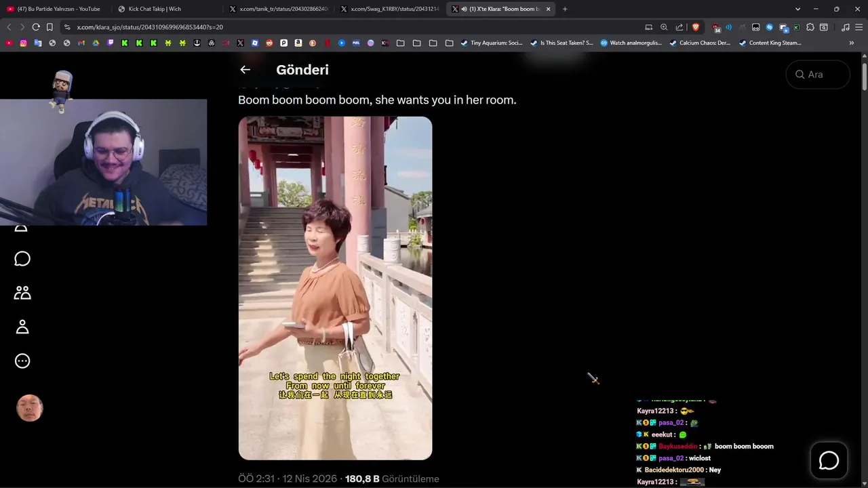Open the Amazon bookmark icon
The width and height of the screenshot is (868, 488).
[298, 43]
